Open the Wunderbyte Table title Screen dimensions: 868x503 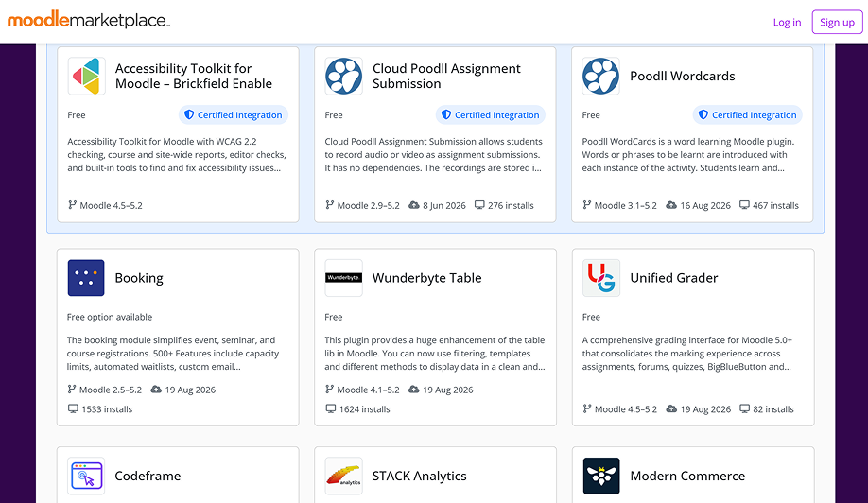coord(426,278)
